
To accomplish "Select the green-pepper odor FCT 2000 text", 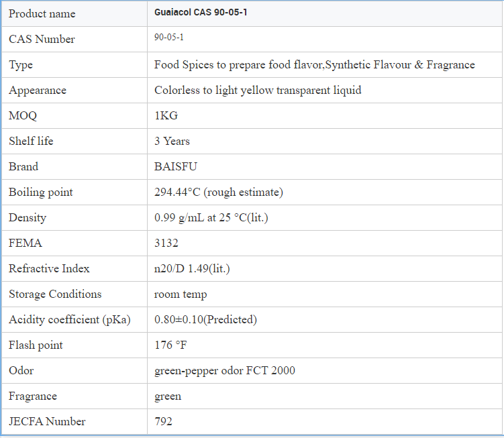I will tap(224, 371).
